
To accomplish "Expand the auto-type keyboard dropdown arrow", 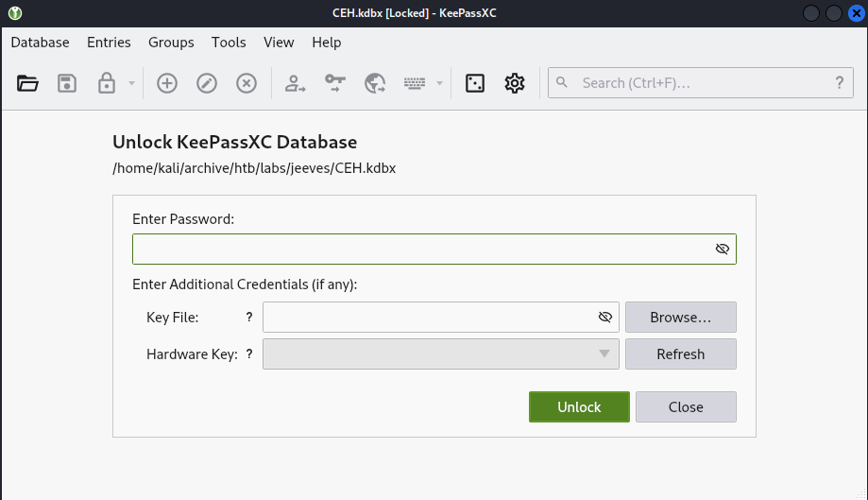I will 439,83.
